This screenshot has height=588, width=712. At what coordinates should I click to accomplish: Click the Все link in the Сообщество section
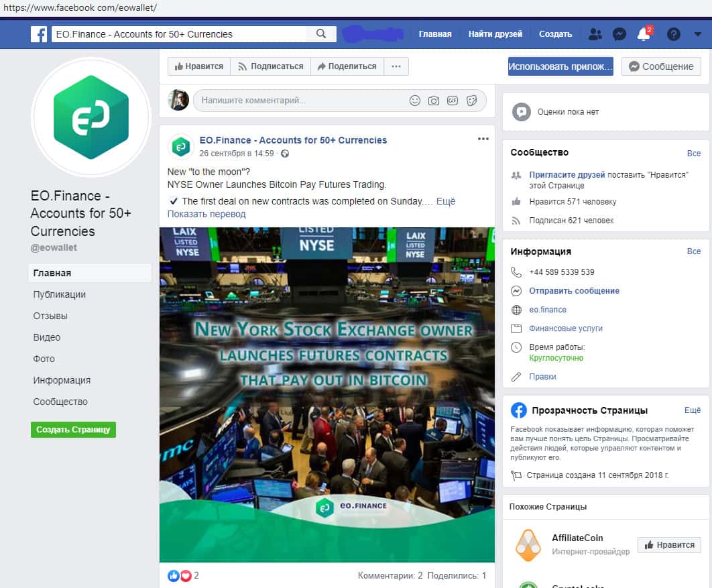coord(694,154)
